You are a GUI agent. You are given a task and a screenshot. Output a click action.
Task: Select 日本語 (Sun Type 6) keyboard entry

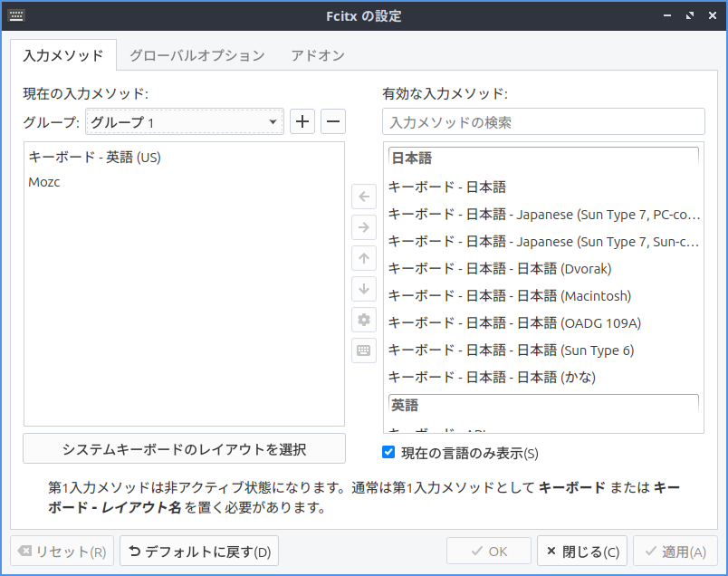(543, 350)
